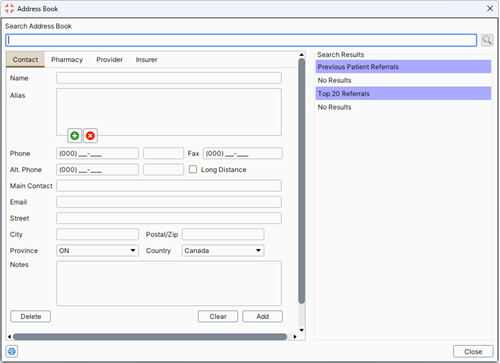Switch to the Provider tab

coord(110,60)
